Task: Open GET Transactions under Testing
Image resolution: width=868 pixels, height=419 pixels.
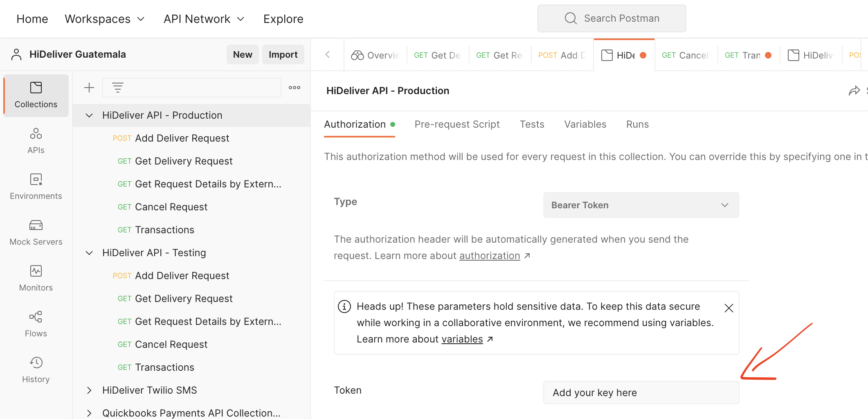Action: 191,367
